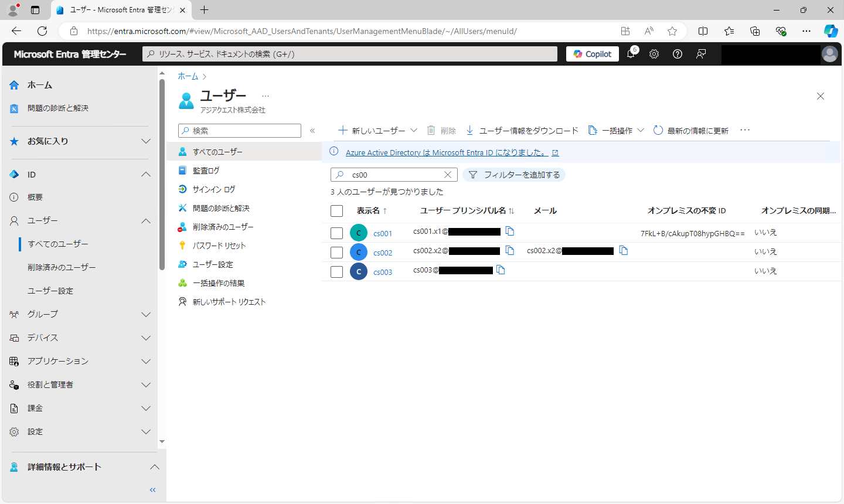844x504 pixels.
Task: Focus the top resource search box
Action: [x=350, y=54]
